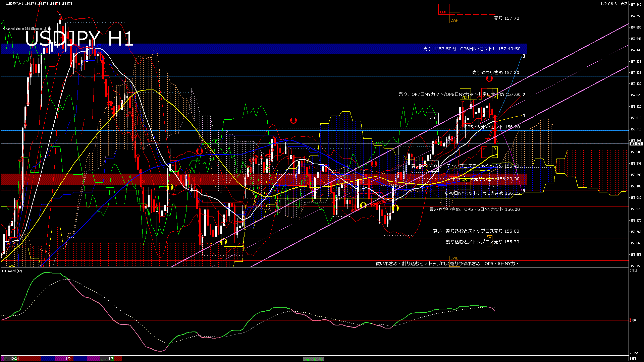Click the 155.80 stop-loss level label
The height and width of the screenshot is (362, 644).
point(476,231)
